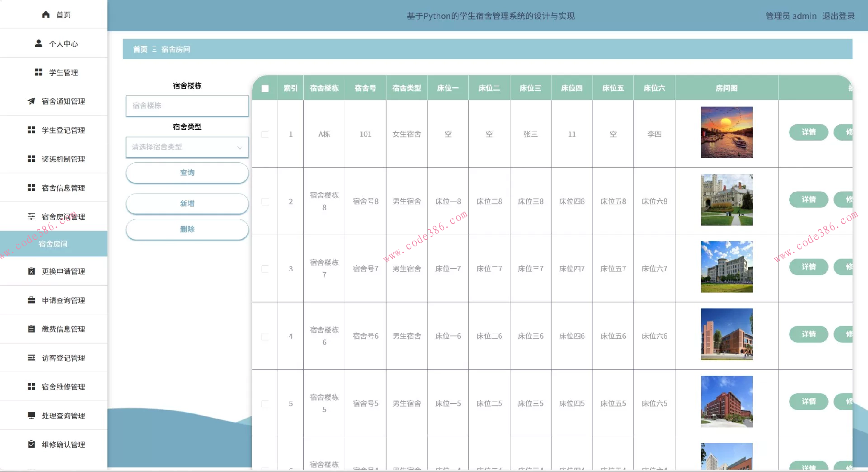Toggle the select-all checkbox in table header
This screenshot has width=868, height=472.
[265, 89]
